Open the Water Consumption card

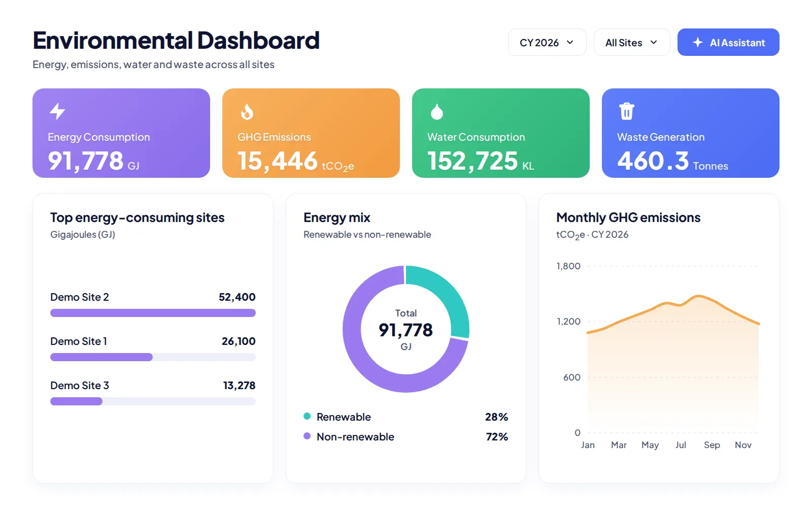click(501, 133)
